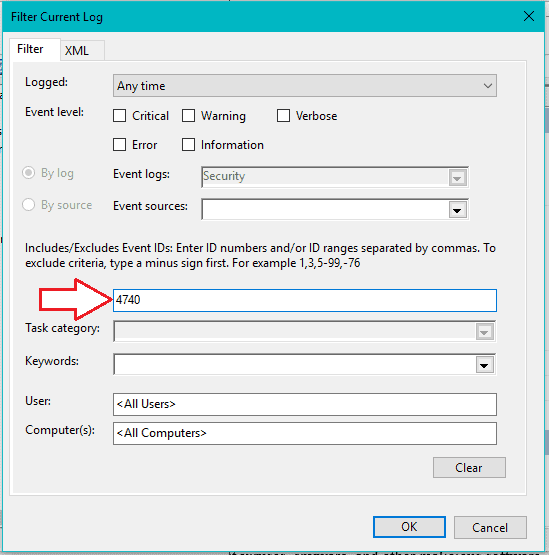Switch to the XML tab

82,51
